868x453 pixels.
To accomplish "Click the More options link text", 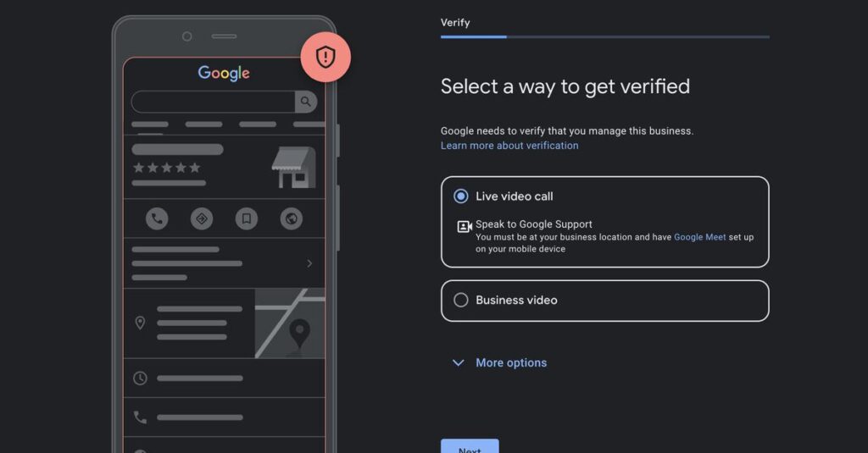I will pyautogui.click(x=511, y=363).
